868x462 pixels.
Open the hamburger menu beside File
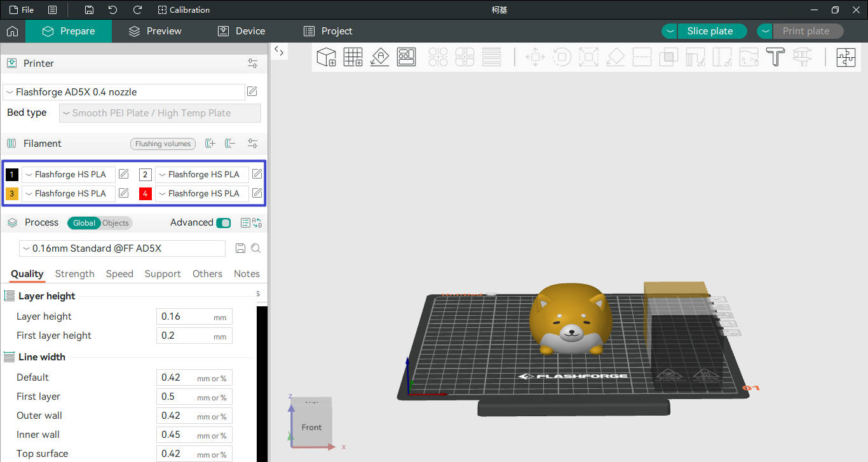pyautogui.click(x=52, y=10)
